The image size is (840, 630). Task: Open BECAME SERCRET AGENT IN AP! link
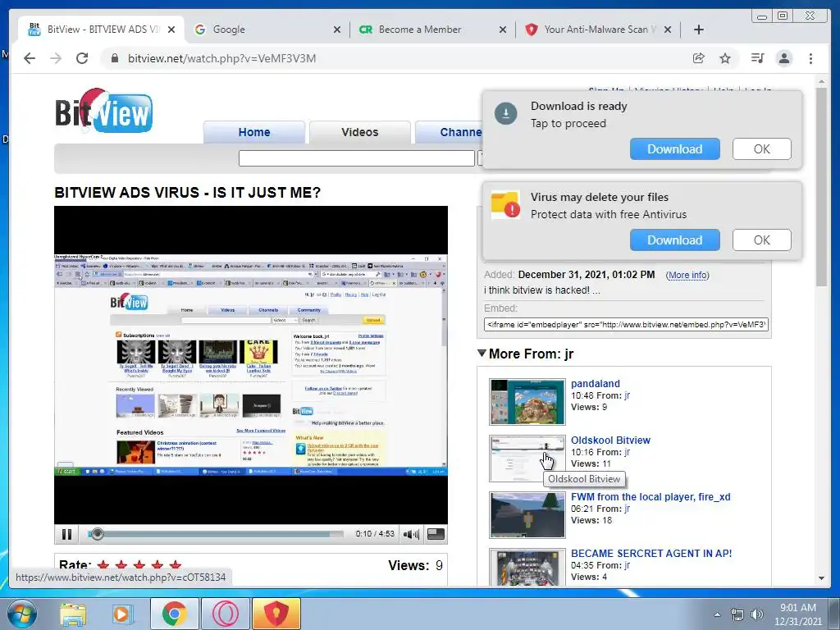click(x=651, y=554)
